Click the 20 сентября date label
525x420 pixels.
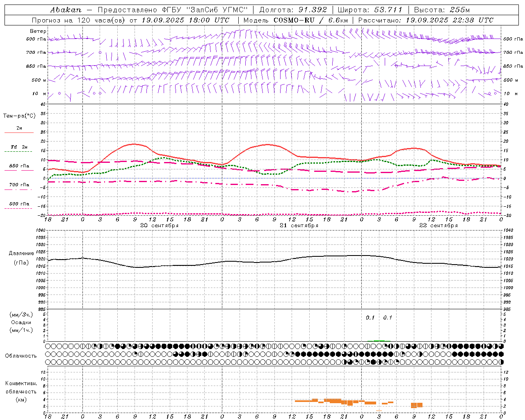click(159, 226)
